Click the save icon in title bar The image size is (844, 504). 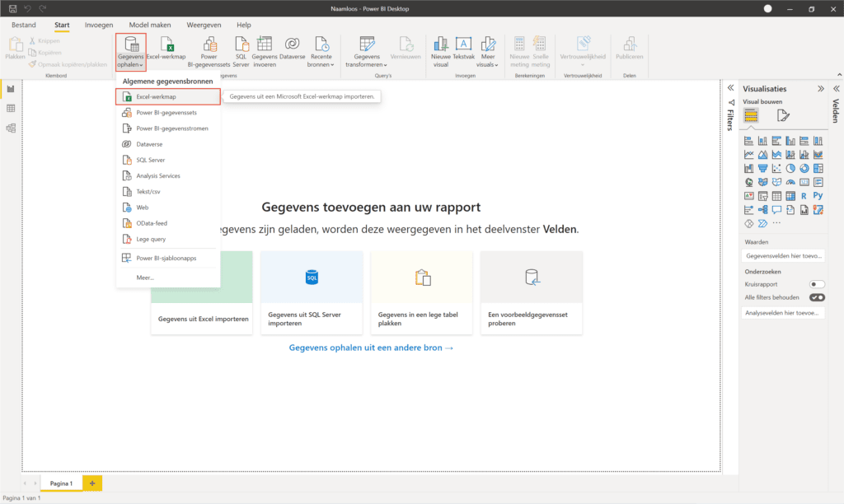(12, 8)
